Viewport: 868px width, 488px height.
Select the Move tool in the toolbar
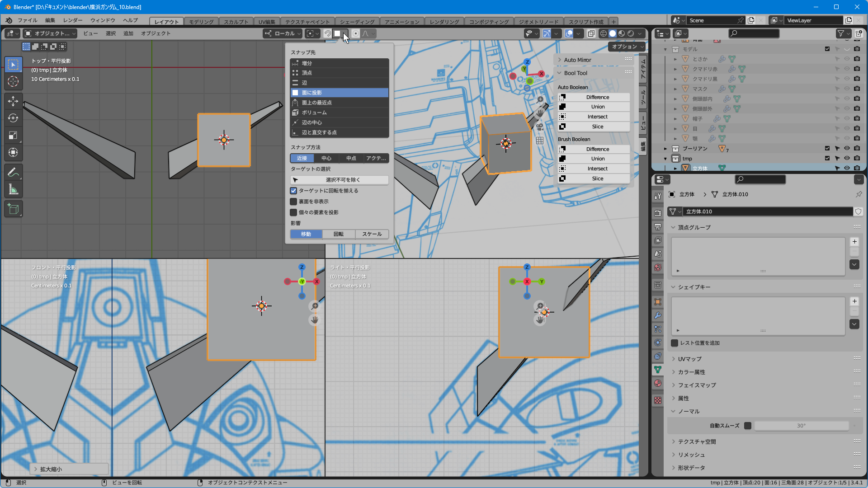point(13,100)
